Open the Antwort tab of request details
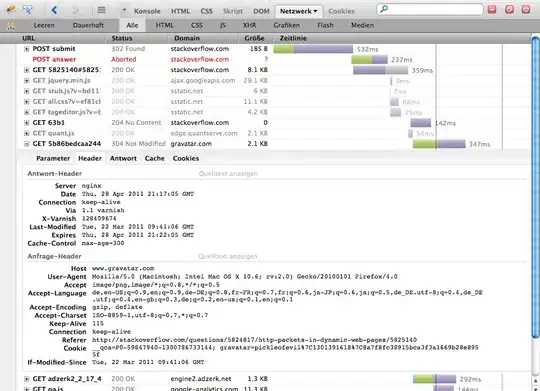This screenshot has height=391, width=540. (123, 158)
